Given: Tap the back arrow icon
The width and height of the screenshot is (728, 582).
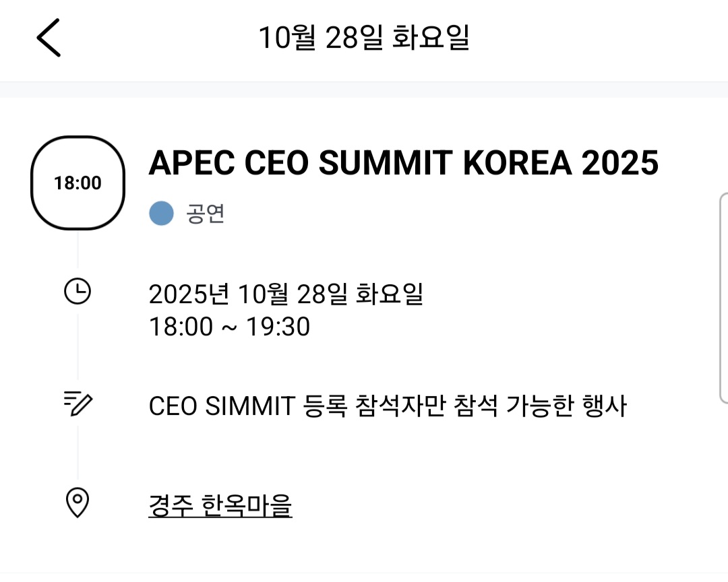Looking at the screenshot, I should click(x=49, y=38).
